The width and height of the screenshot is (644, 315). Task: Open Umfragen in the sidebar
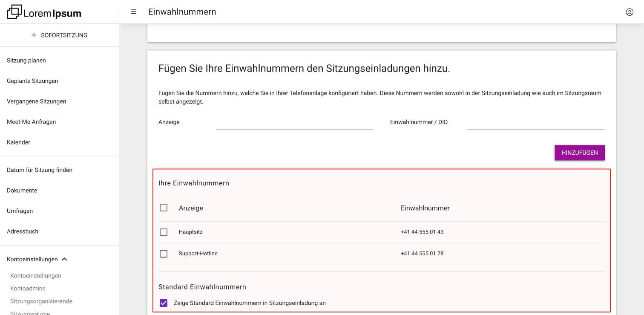[x=20, y=211]
